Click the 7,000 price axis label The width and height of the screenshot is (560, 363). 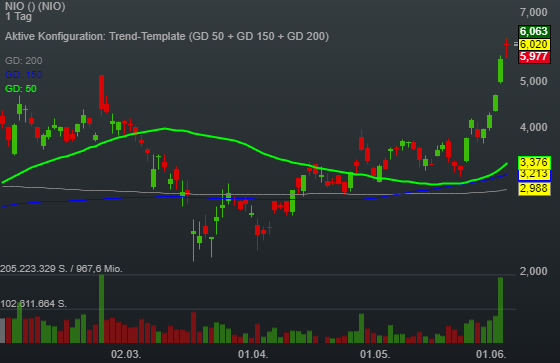pos(533,12)
